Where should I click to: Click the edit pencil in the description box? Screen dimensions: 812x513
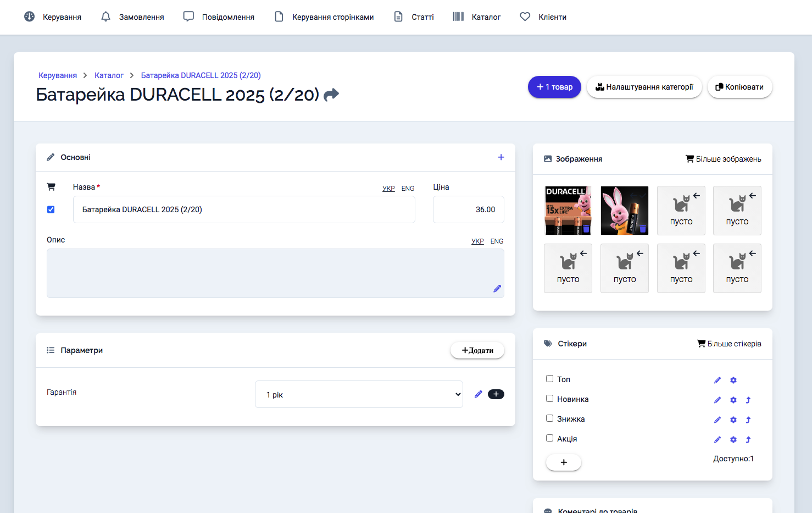click(x=497, y=289)
